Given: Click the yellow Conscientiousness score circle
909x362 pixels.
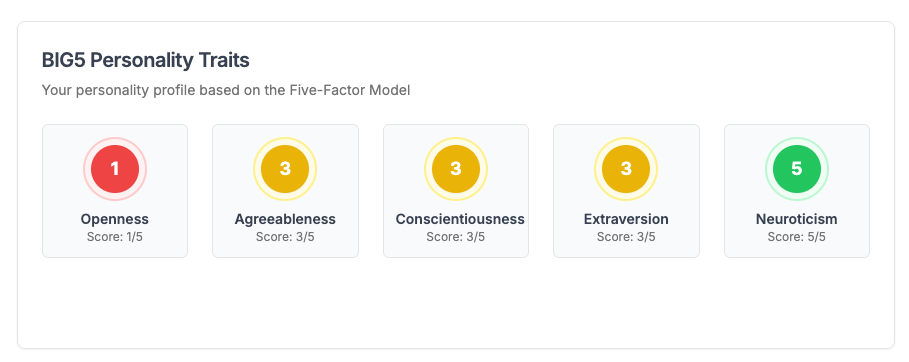Looking at the screenshot, I should (456, 169).
